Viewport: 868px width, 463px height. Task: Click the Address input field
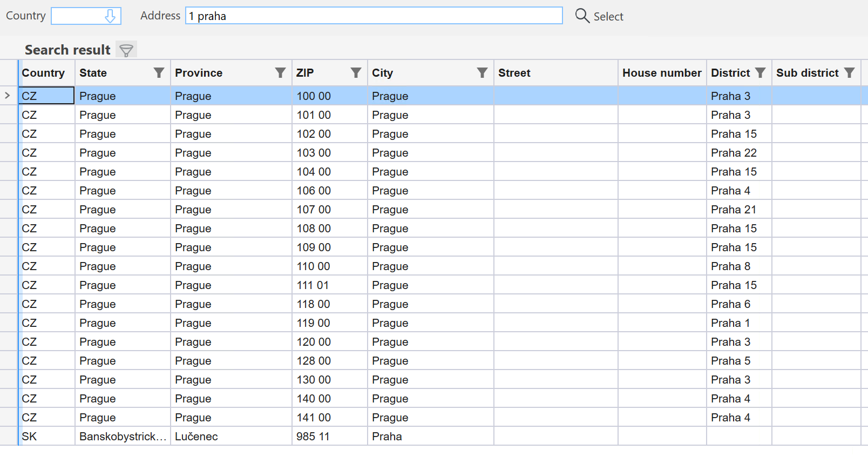374,16
